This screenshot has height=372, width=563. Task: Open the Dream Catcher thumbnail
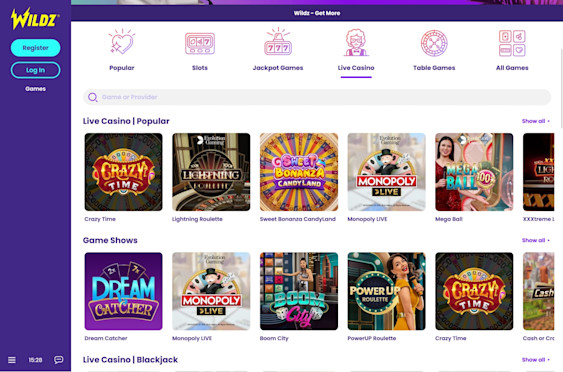(x=124, y=291)
